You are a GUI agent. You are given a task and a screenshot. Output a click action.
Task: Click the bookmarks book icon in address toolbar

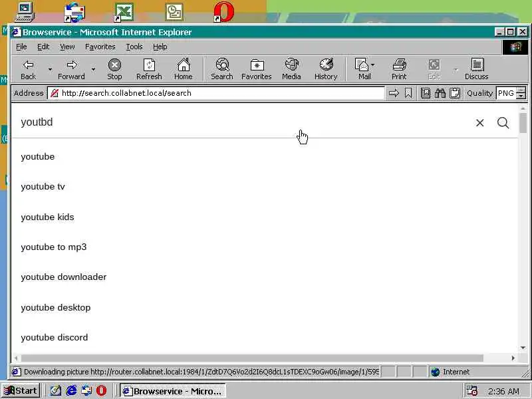pos(426,93)
